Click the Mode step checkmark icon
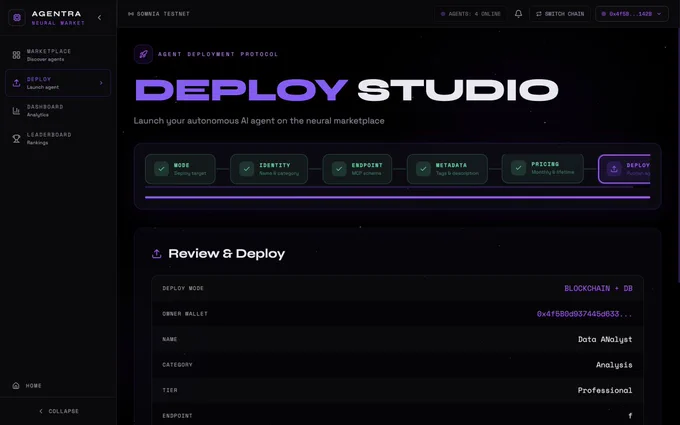 point(162,169)
